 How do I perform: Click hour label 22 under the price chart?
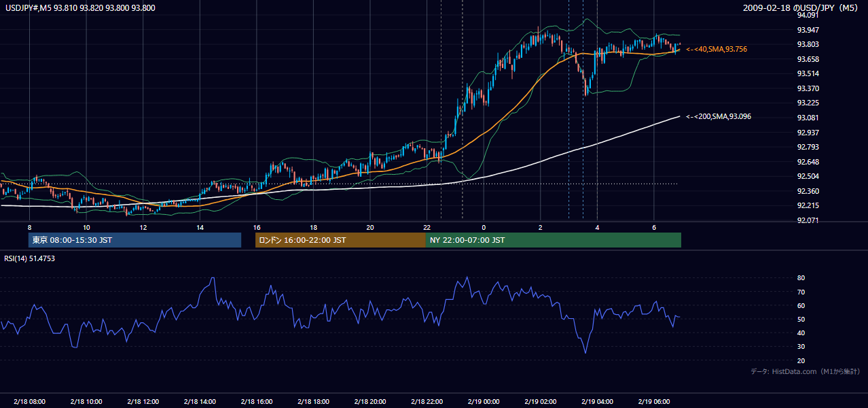pyautogui.click(x=427, y=226)
